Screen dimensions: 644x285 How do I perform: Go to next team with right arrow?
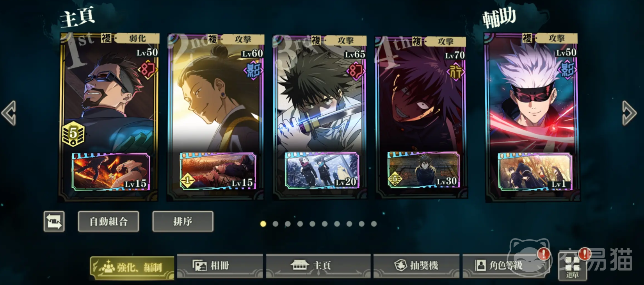629,113
